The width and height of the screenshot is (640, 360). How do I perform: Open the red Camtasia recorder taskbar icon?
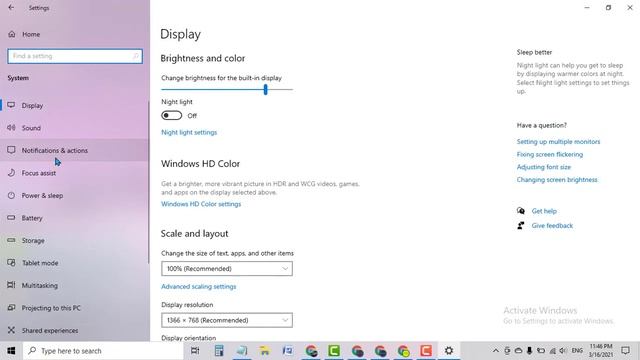click(426, 351)
